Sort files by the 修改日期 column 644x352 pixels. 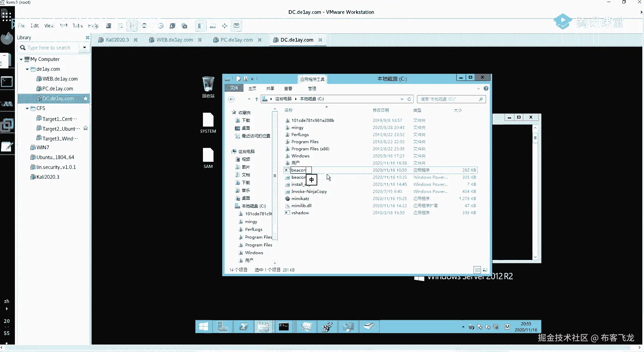tap(381, 110)
